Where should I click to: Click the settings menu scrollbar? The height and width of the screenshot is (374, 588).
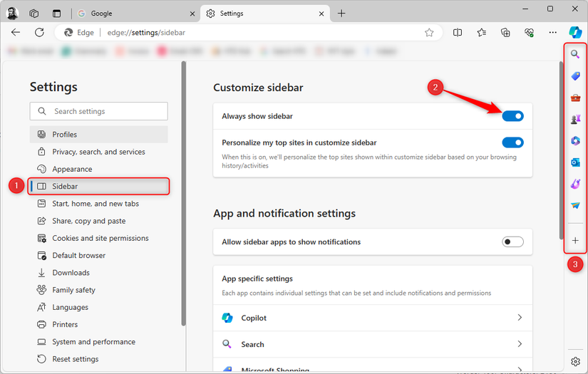coord(183,193)
